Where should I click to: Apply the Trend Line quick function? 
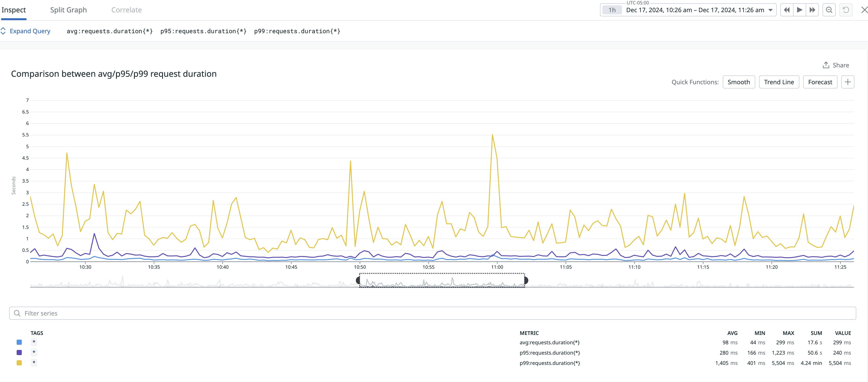tap(779, 82)
